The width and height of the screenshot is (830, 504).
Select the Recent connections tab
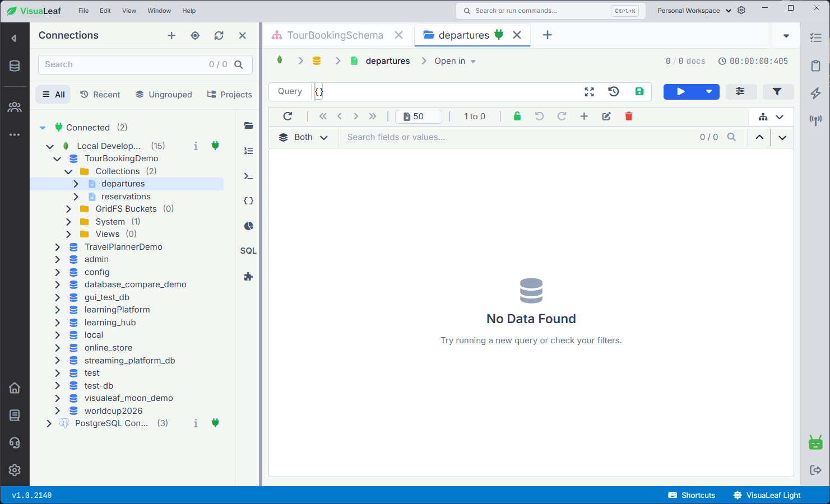point(100,95)
